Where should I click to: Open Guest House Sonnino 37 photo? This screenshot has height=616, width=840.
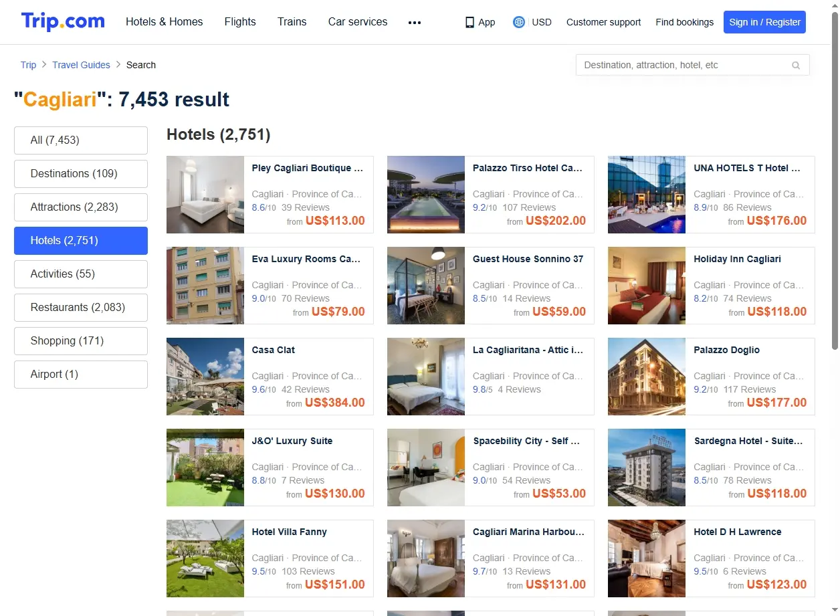coord(426,286)
